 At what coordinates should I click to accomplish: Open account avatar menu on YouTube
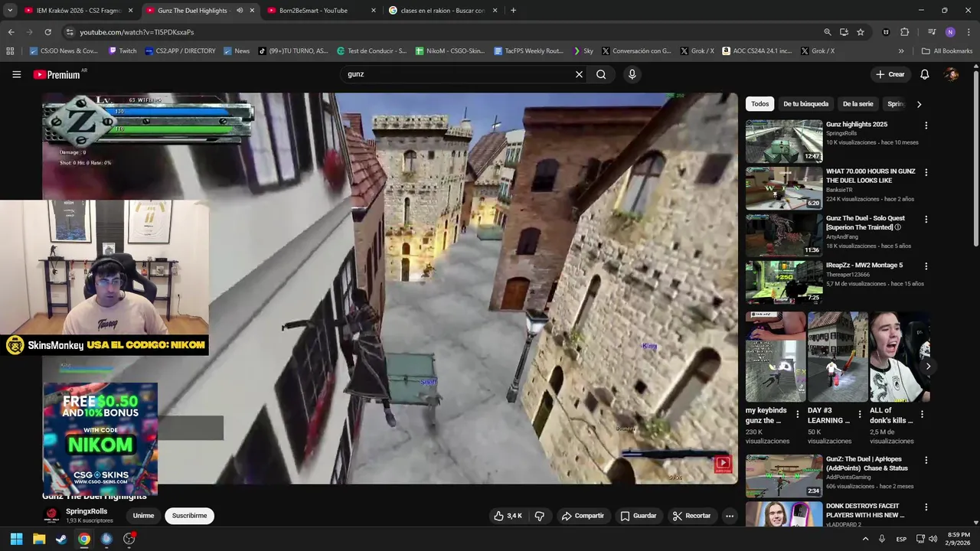click(x=952, y=74)
